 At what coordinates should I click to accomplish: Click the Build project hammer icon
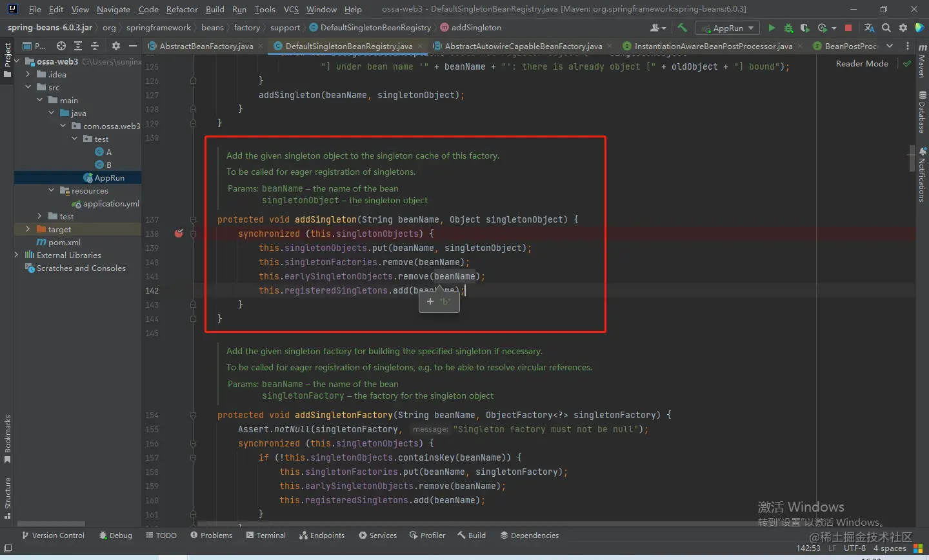pos(682,28)
